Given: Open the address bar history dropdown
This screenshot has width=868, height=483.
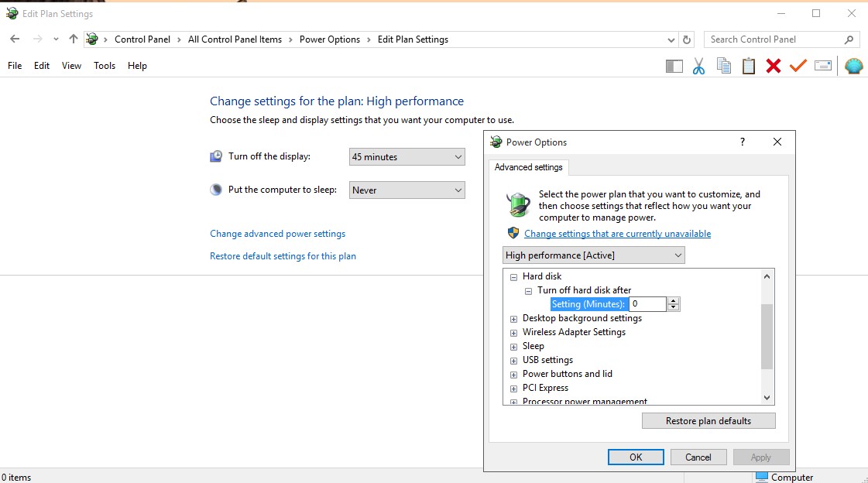Looking at the screenshot, I should (671, 39).
